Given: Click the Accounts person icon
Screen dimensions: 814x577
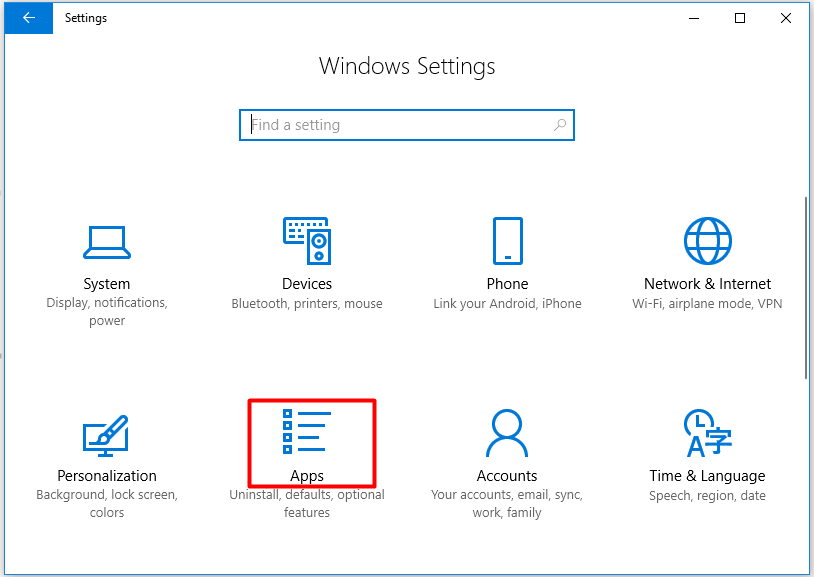Looking at the screenshot, I should [x=507, y=433].
